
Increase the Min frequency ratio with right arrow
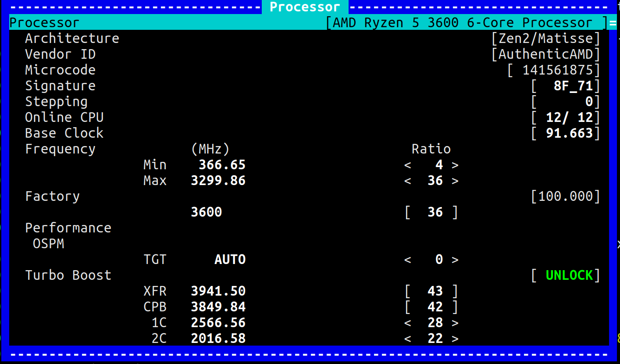click(x=455, y=165)
